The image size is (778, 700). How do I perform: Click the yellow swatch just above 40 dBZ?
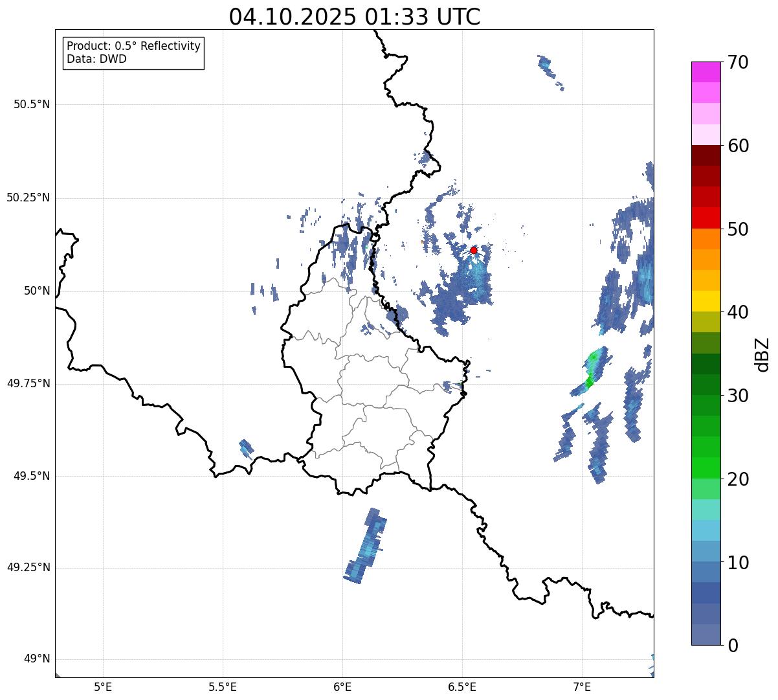pos(706,301)
